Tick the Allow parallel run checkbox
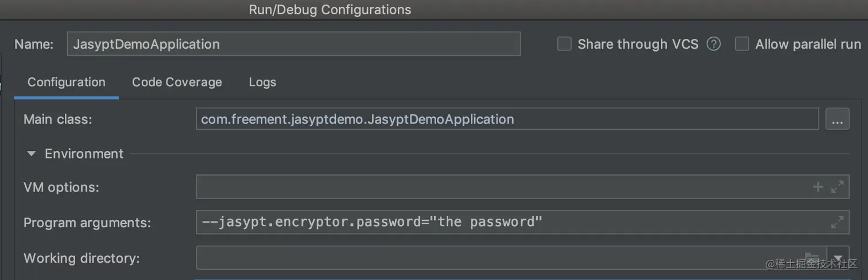The image size is (868, 280). pyautogui.click(x=742, y=44)
